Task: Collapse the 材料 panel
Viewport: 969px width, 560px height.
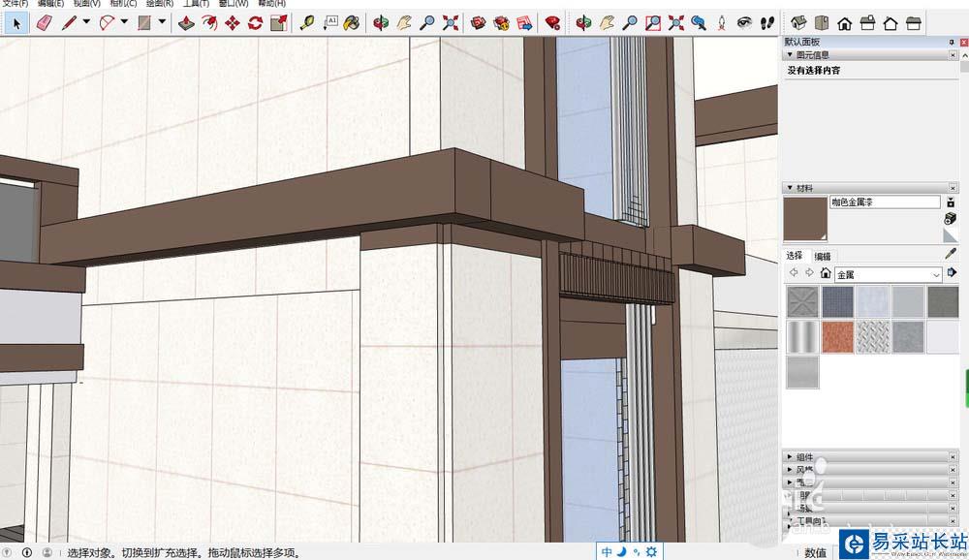Action: (790, 188)
